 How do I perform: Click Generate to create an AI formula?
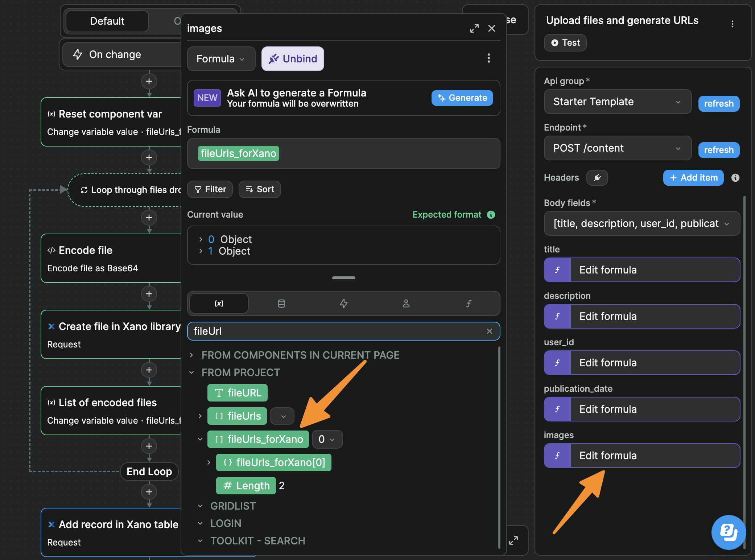click(x=462, y=98)
